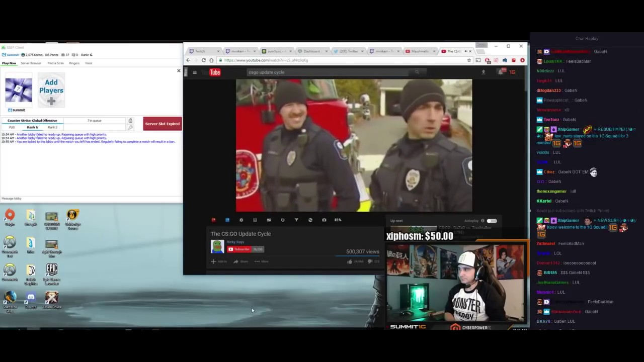Click the YouTube search magnifier button
This screenshot has width=644, height=362.
click(x=417, y=72)
